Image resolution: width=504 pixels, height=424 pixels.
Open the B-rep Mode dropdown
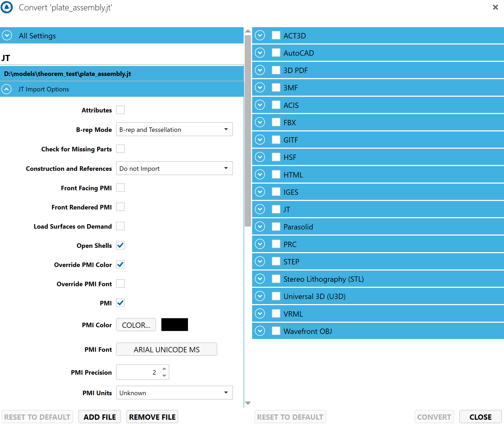coord(174,130)
